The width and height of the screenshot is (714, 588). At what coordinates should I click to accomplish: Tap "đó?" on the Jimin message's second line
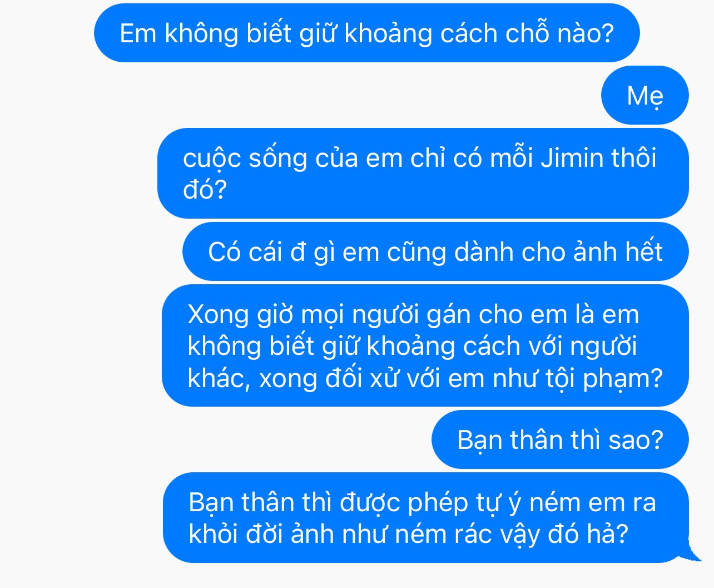pyautogui.click(x=205, y=189)
